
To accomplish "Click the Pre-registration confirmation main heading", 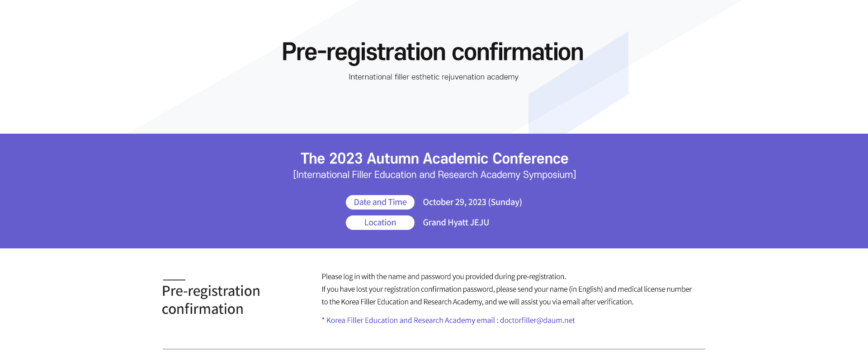I will point(433,52).
